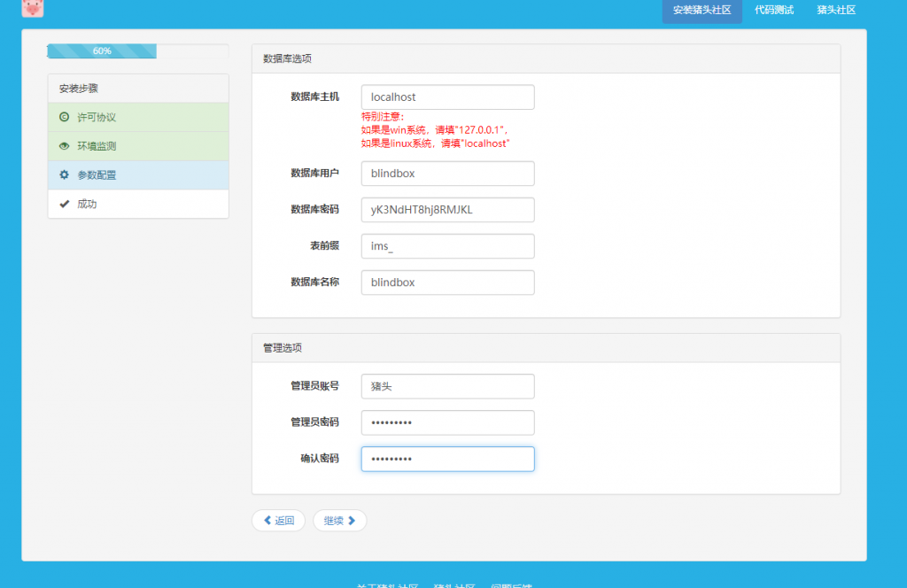This screenshot has height=588, width=907.
Task: Click the left chevron on 返回 button
Action: 267,521
